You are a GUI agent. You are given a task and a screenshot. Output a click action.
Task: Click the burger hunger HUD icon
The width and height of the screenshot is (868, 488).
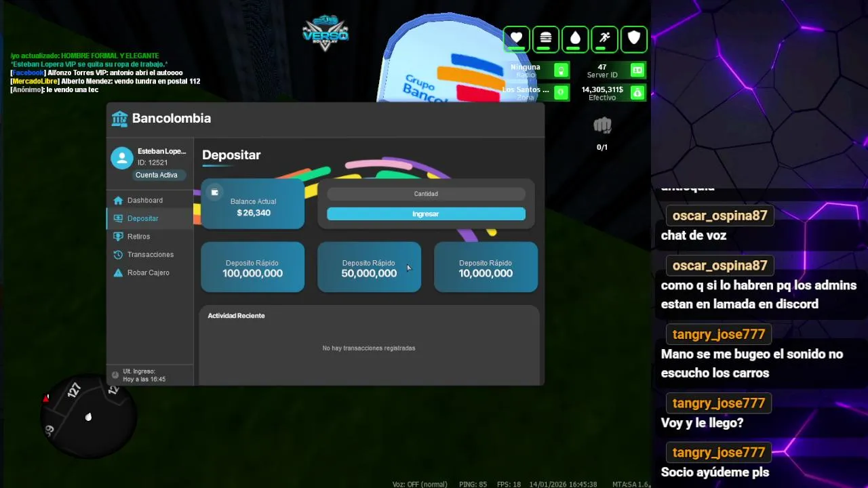(x=545, y=39)
